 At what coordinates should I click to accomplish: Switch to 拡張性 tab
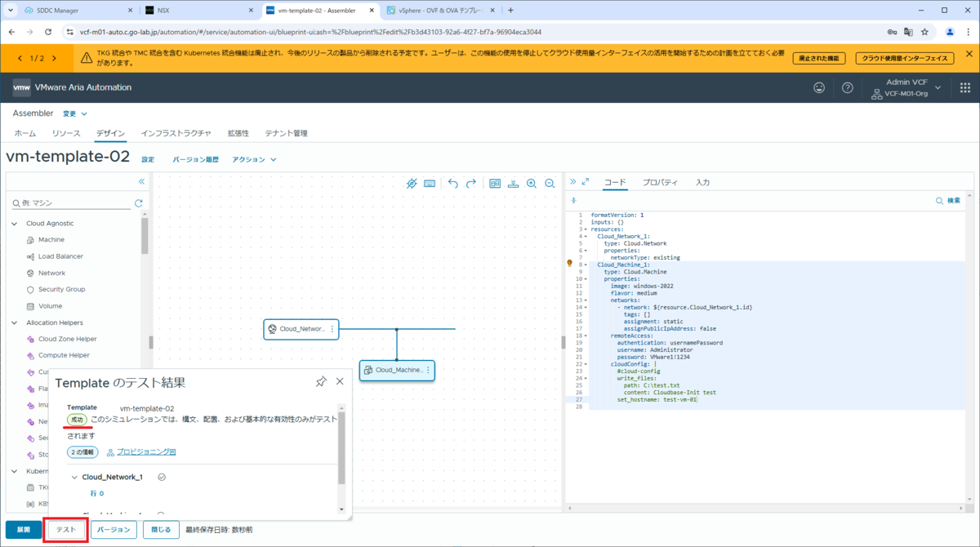(x=238, y=133)
